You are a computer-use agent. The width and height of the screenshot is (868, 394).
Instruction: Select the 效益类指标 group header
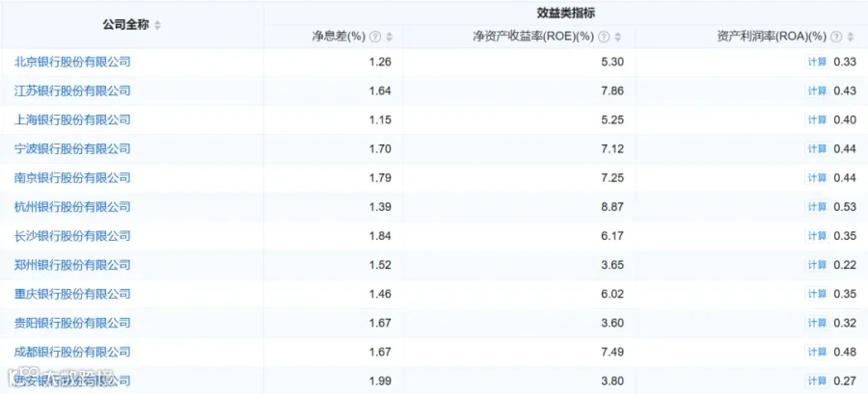566,13
